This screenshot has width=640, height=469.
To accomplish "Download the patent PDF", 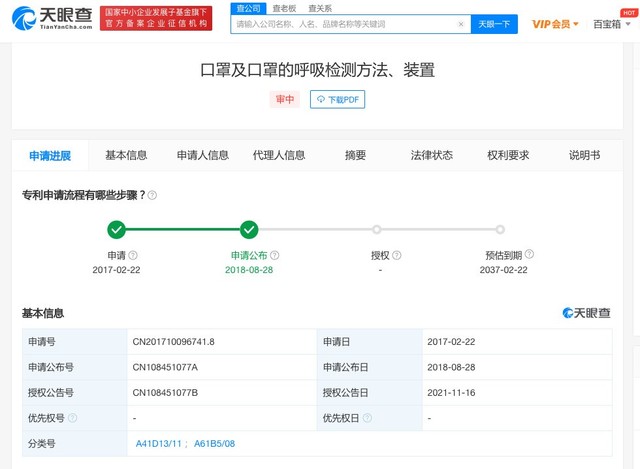I will point(338,99).
